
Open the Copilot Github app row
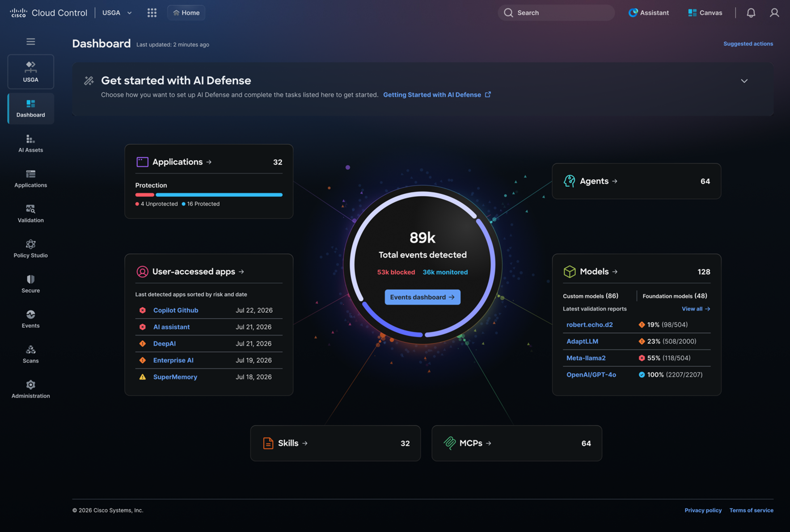point(209,310)
